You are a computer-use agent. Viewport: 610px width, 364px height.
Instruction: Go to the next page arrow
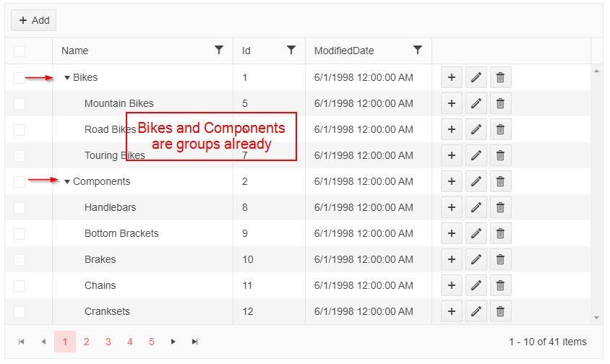(x=173, y=342)
